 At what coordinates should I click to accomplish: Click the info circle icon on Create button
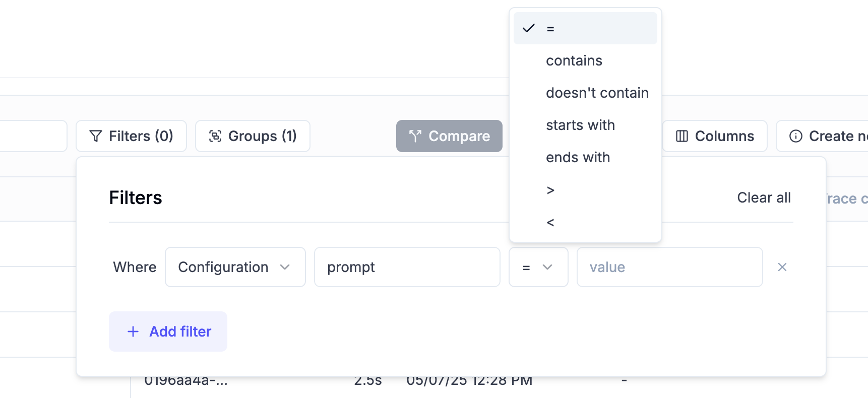(795, 136)
